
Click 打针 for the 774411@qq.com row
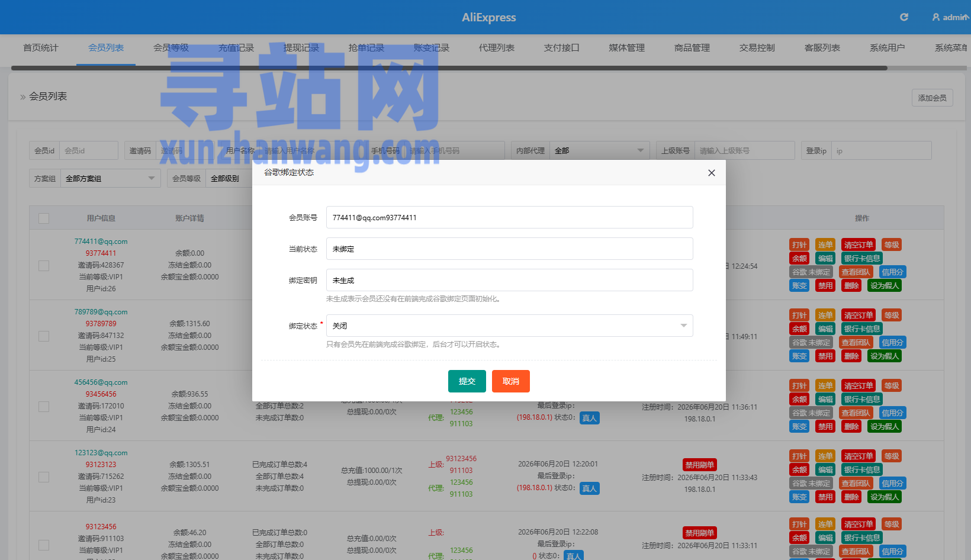[799, 244]
